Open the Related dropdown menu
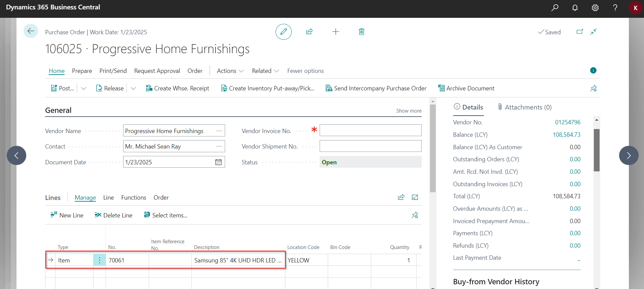Screen dimensions: 644x289 (x=265, y=71)
